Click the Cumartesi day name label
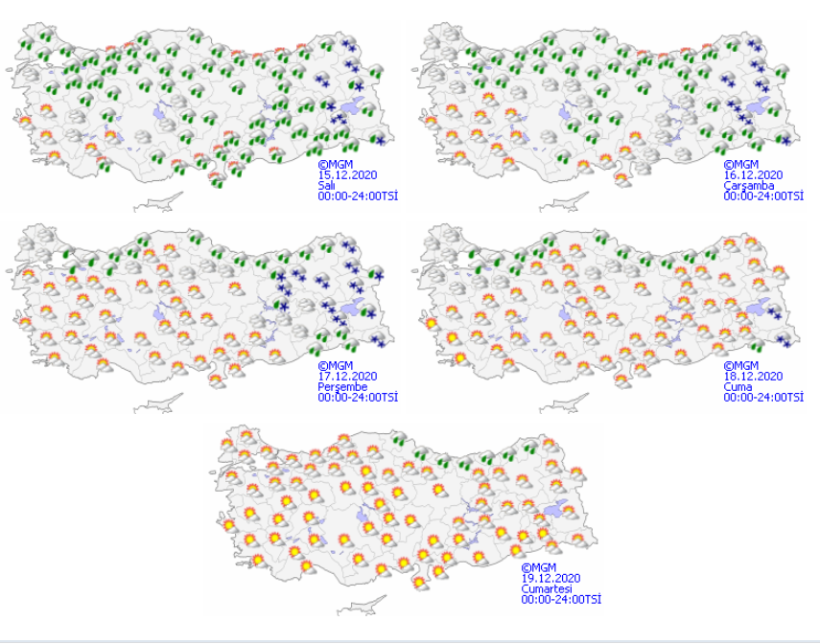 tap(547, 588)
